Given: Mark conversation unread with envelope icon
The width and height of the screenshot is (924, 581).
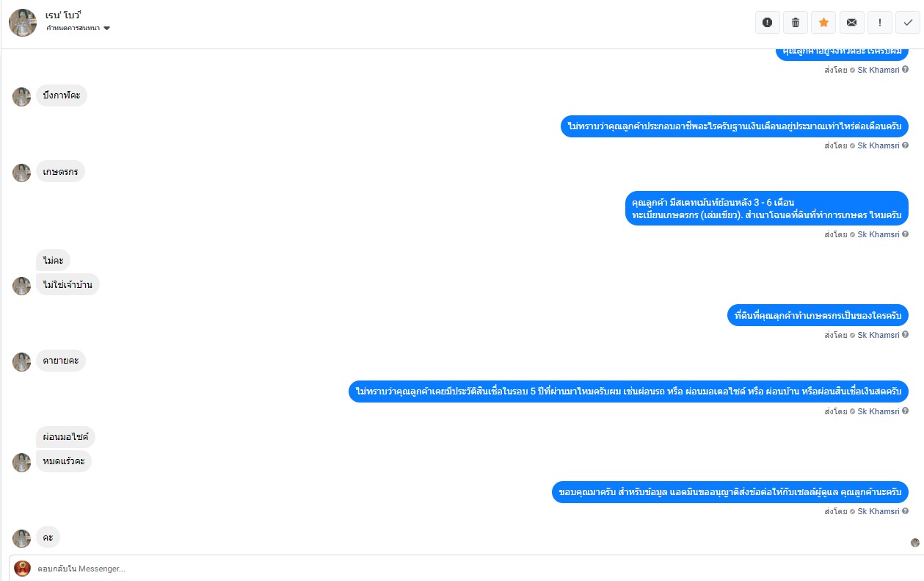Looking at the screenshot, I should point(851,23).
